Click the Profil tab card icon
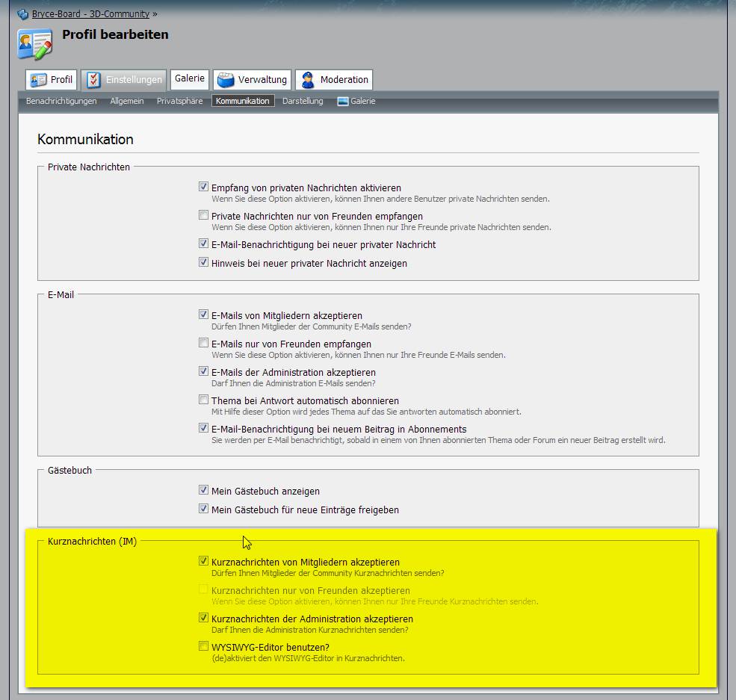 (38, 80)
